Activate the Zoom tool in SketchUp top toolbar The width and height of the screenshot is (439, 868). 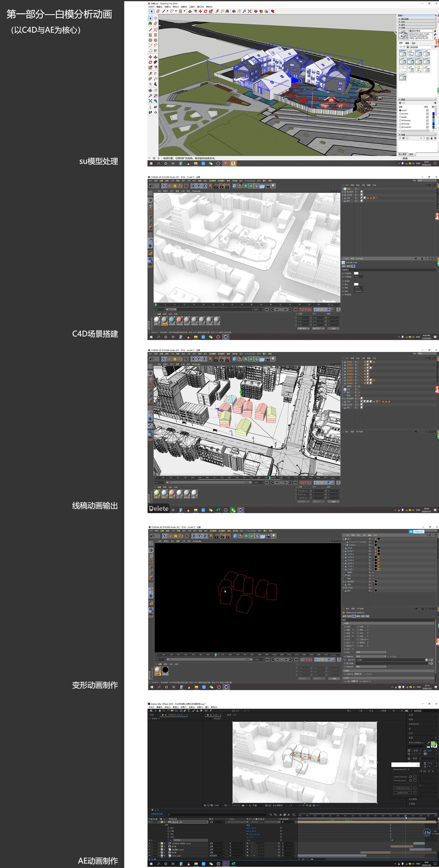244,11
